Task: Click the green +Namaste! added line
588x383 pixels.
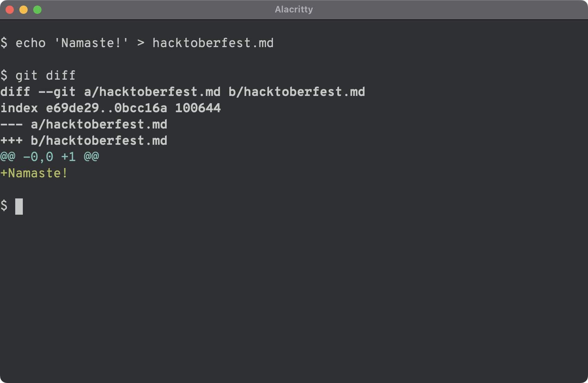Action: (34, 172)
